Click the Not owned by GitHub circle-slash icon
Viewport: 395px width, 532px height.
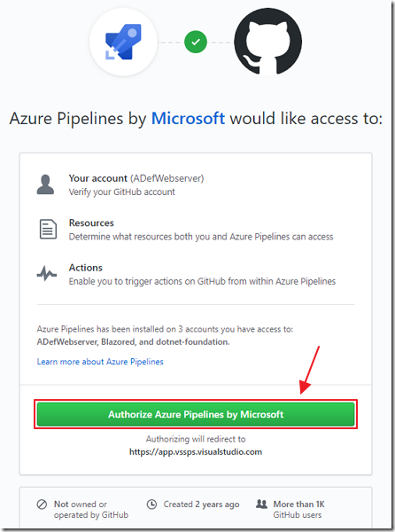42,505
